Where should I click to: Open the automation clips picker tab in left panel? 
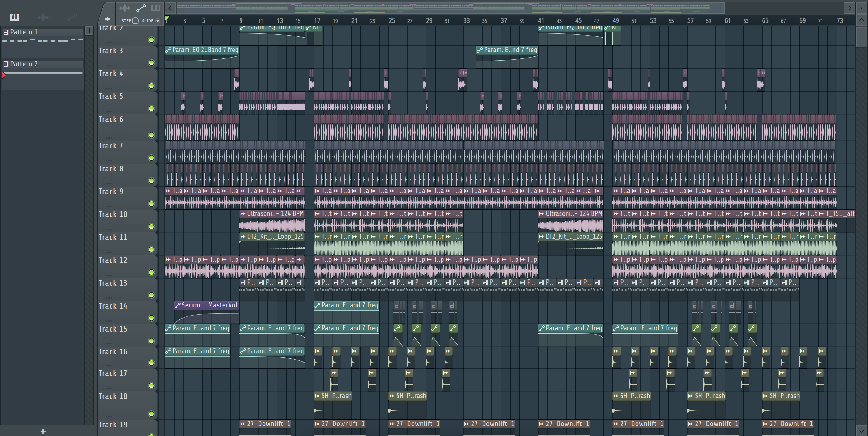tap(72, 17)
